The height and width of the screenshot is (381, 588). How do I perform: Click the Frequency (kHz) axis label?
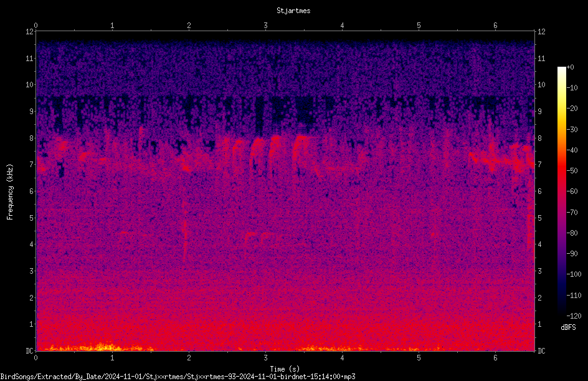pos(10,192)
